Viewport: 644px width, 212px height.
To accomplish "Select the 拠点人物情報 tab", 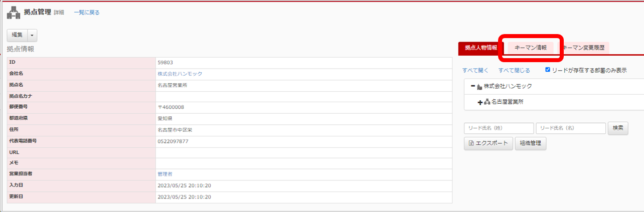I will (480, 48).
